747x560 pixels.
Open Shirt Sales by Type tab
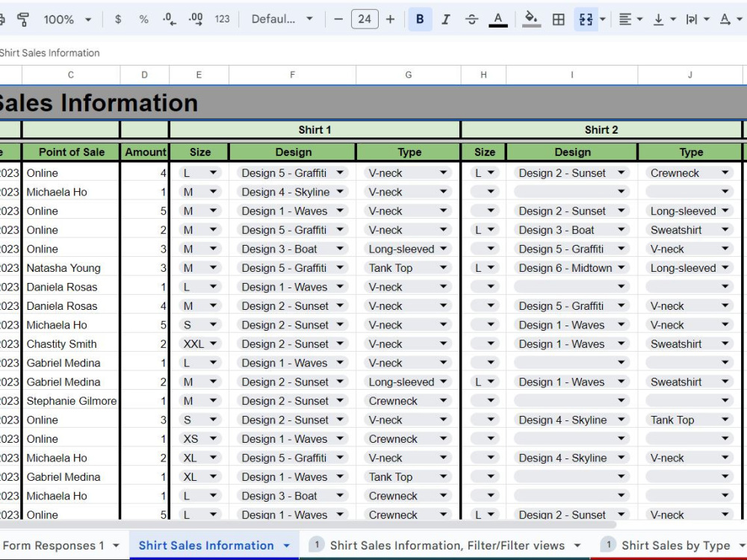[x=675, y=545]
